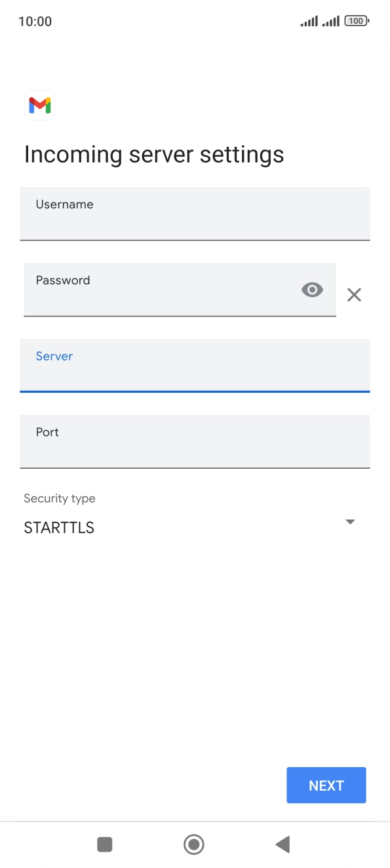Click the Incoming server settings title
Screen dimensions: 390x868
point(153,154)
